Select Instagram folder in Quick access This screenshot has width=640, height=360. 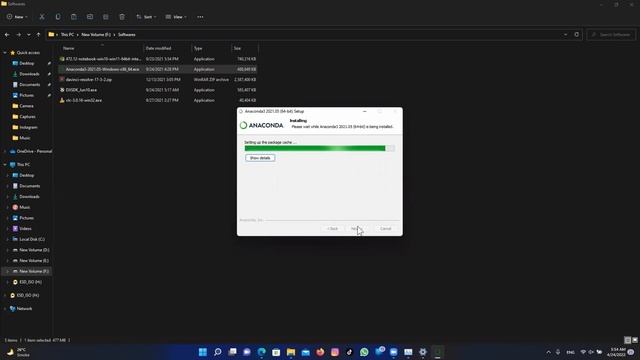[x=28, y=127]
